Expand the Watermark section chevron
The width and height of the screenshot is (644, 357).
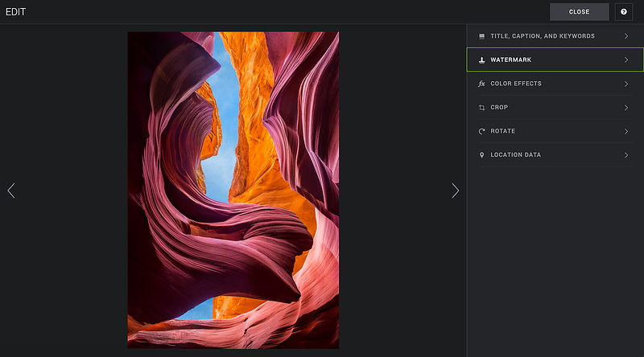(x=626, y=60)
